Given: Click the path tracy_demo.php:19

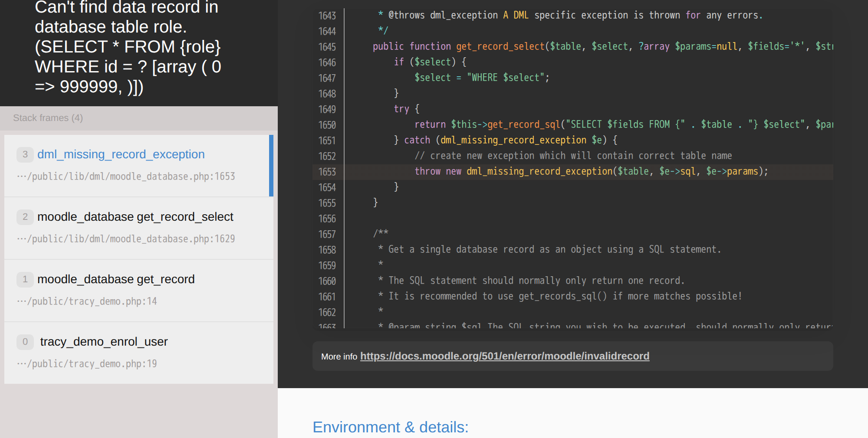Looking at the screenshot, I should 87,364.
